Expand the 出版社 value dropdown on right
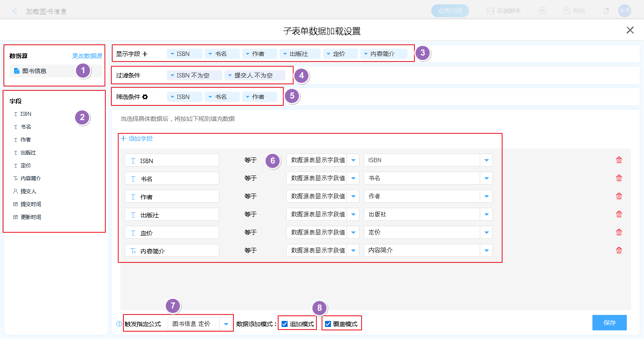This screenshot has width=644, height=339. tap(486, 214)
